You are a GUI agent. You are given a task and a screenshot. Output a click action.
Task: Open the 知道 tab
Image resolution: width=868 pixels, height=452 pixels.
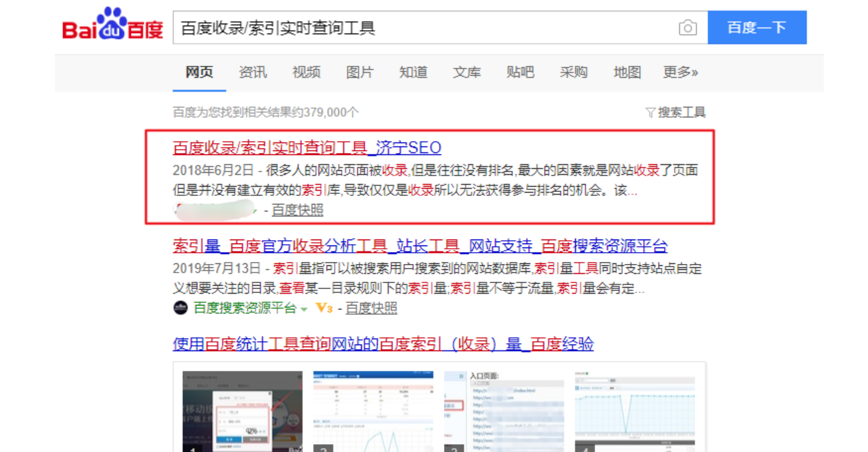click(414, 73)
